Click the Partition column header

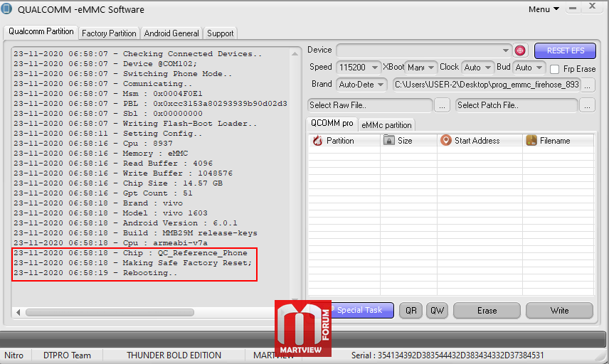click(344, 141)
